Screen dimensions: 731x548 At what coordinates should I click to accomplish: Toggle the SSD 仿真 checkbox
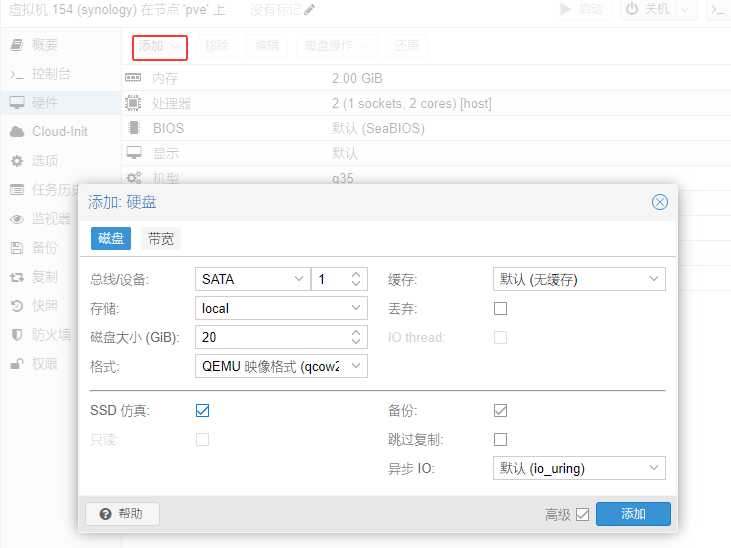(x=202, y=410)
